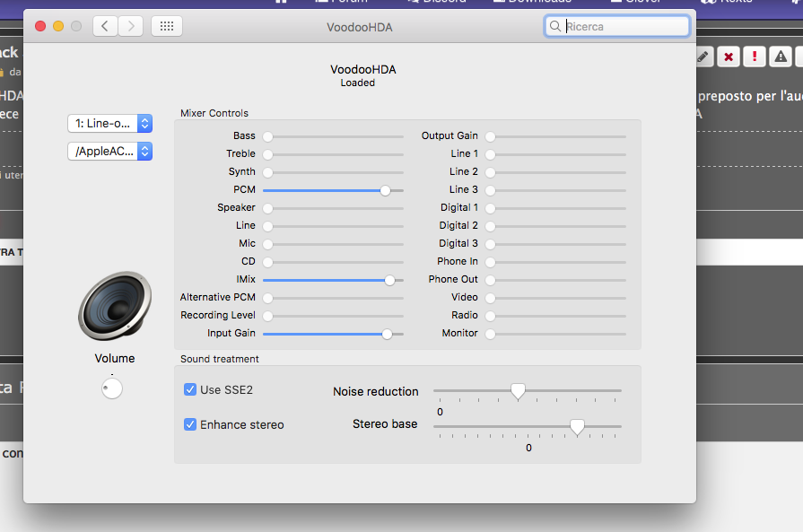Adjust the Treble slider
The image size is (803, 532).
point(333,154)
